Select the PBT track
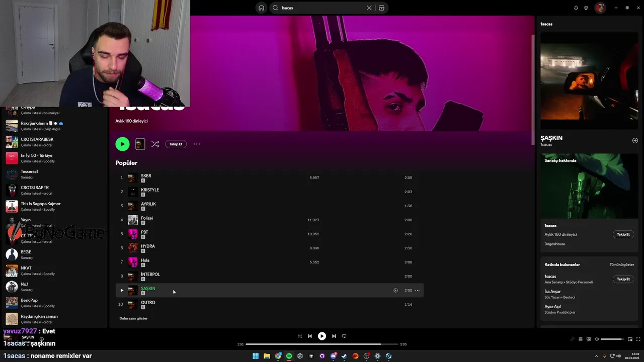Image resolution: width=644 pixels, height=362 pixels. (x=269, y=234)
